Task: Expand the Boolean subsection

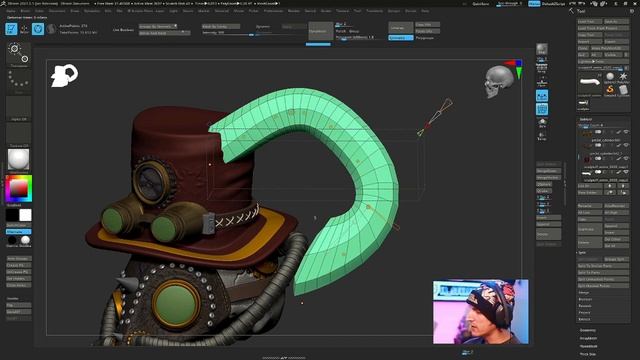Action: click(x=585, y=299)
